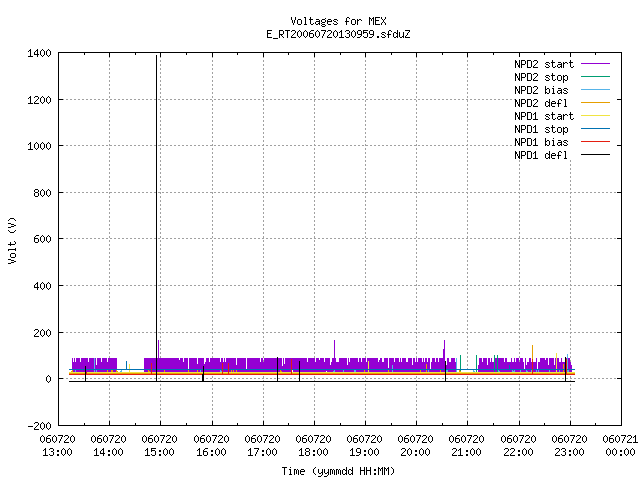Click the 060721 00:00 time tick label
This screenshot has width=640, height=480.
(x=620, y=446)
